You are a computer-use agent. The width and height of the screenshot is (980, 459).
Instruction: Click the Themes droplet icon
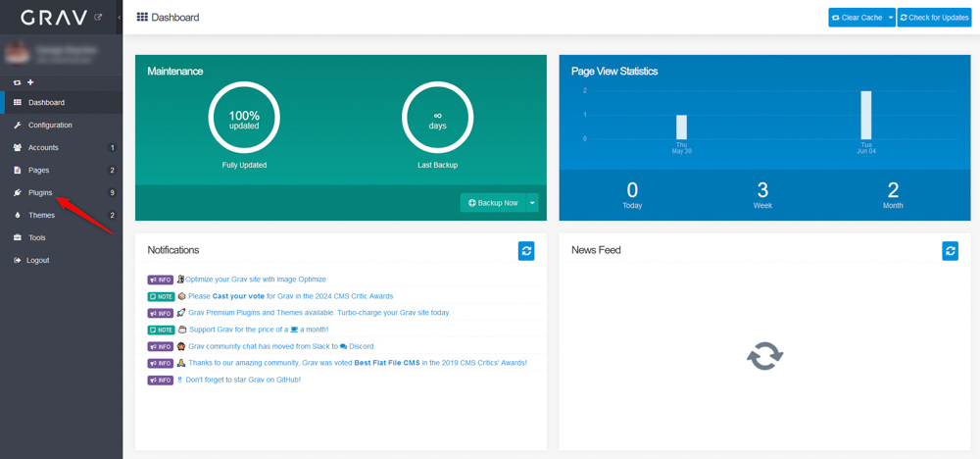click(17, 215)
